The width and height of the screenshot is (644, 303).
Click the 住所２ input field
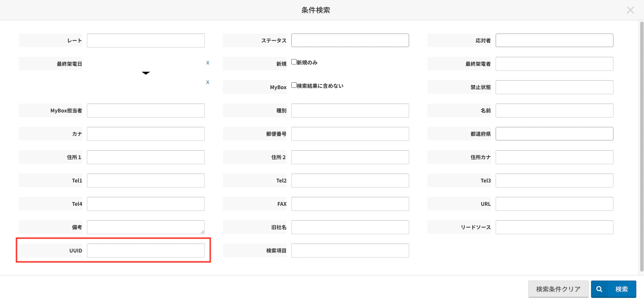(x=350, y=157)
